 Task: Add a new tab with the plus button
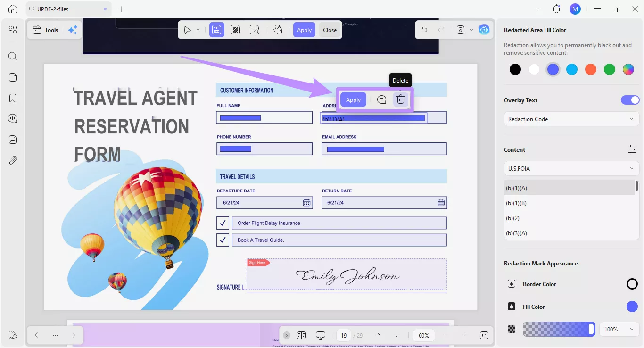(121, 9)
